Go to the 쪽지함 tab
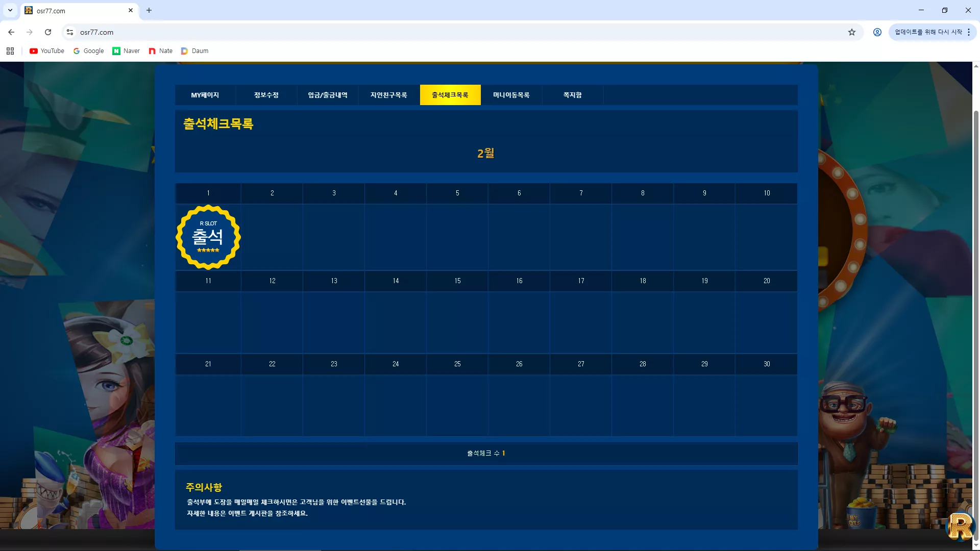This screenshot has width=980, height=551. tap(573, 95)
